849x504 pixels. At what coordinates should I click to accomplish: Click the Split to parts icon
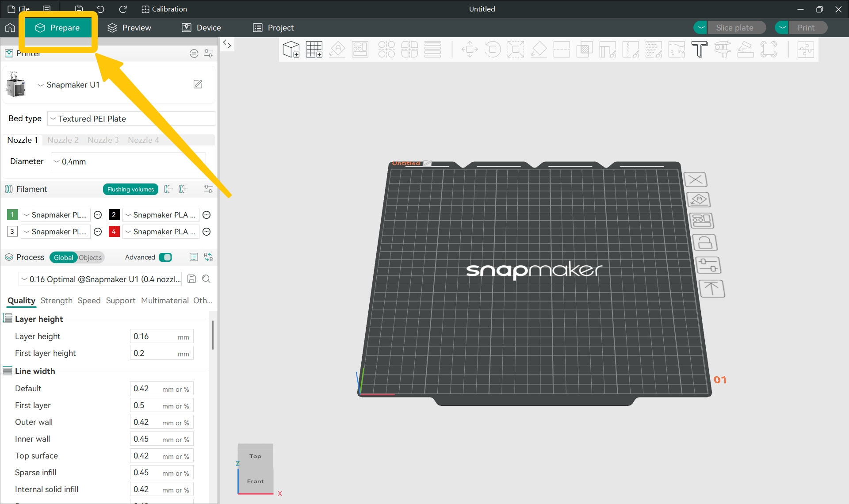[409, 50]
